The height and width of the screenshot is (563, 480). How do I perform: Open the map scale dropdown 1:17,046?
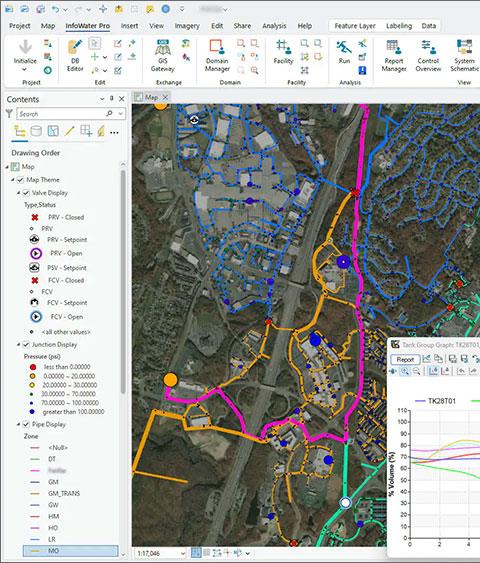[182, 553]
